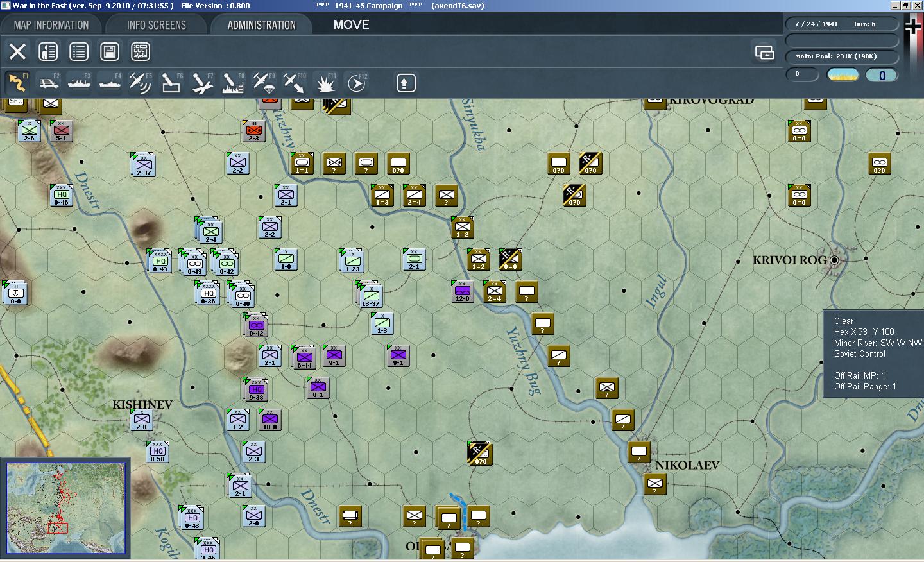The width and height of the screenshot is (924, 562).
Task: Click the minimap overview thumbnail
Action: coord(66,508)
